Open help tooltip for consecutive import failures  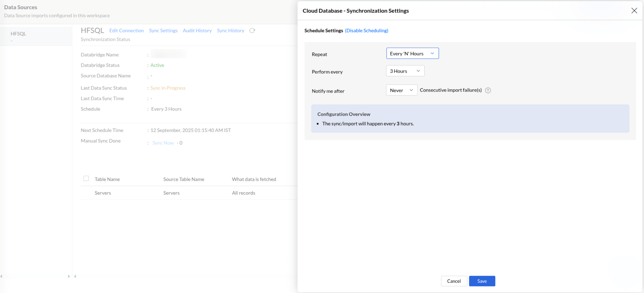488,90
